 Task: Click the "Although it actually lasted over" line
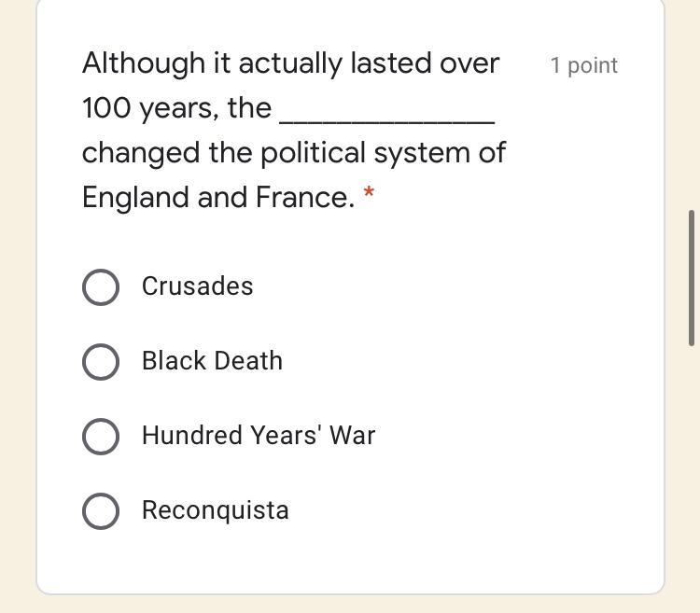point(290,63)
